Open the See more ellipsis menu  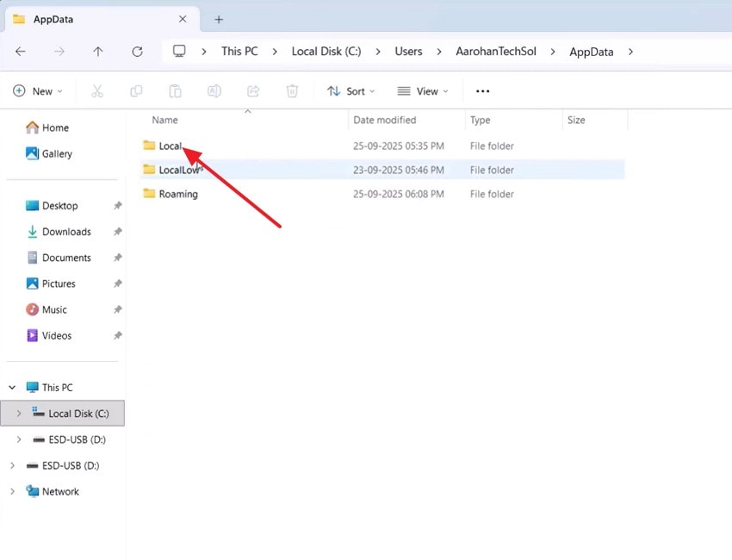click(482, 90)
